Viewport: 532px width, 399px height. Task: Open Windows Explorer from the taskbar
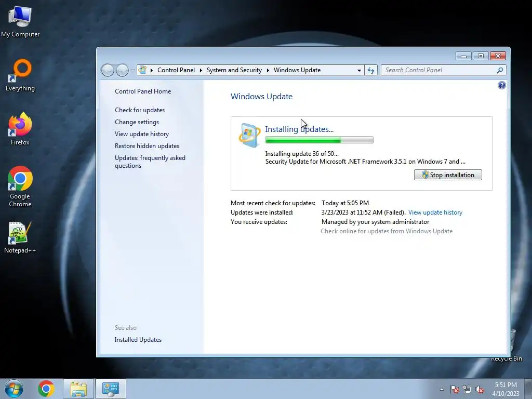(x=78, y=389)
